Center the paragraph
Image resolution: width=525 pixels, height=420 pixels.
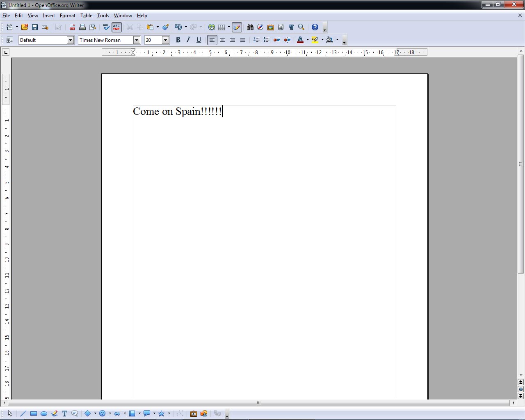222,40
